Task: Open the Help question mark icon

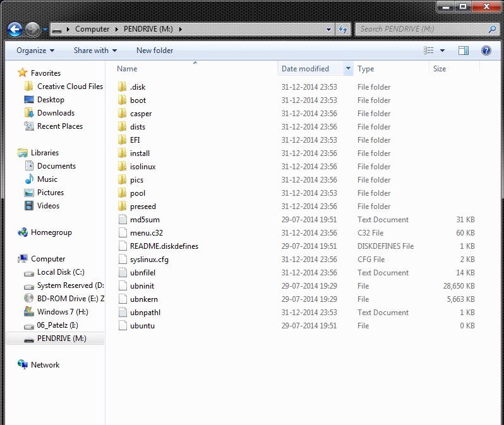Action: pyautogui.click(x=486, y=51)
